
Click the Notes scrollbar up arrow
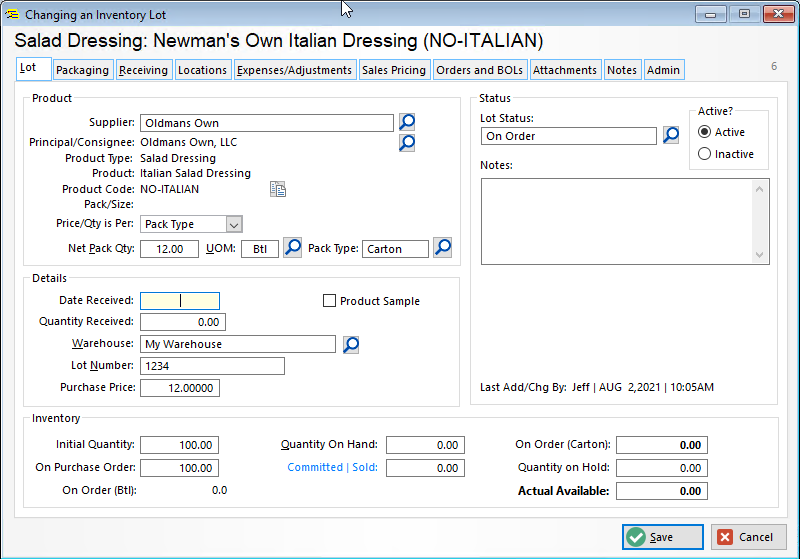point(759,189)
